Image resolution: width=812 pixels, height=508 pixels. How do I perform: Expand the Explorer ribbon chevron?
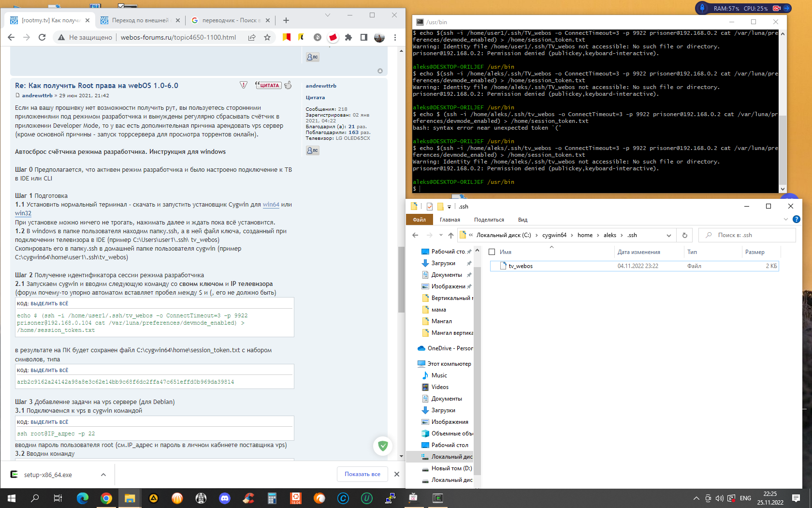(785, 219)
